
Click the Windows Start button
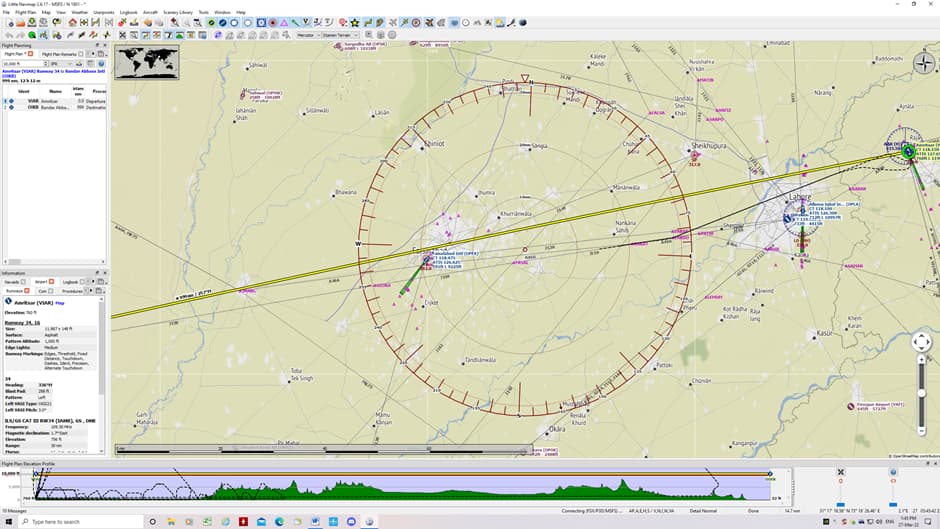click(x=8, y=522)
